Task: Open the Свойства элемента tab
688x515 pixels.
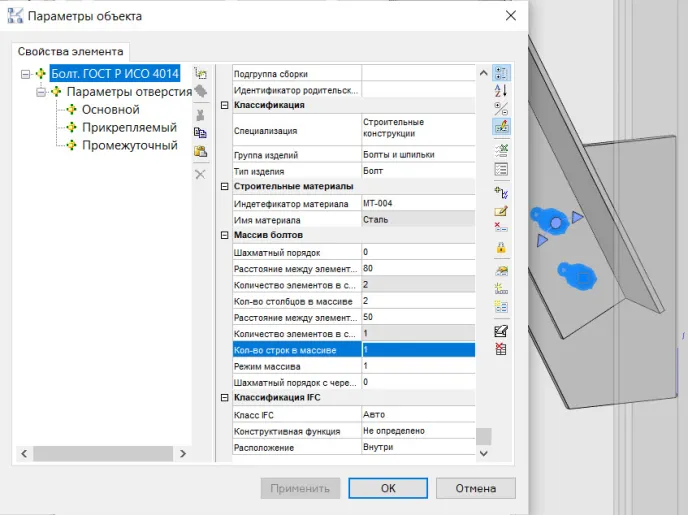Action: tap(71, 52)
